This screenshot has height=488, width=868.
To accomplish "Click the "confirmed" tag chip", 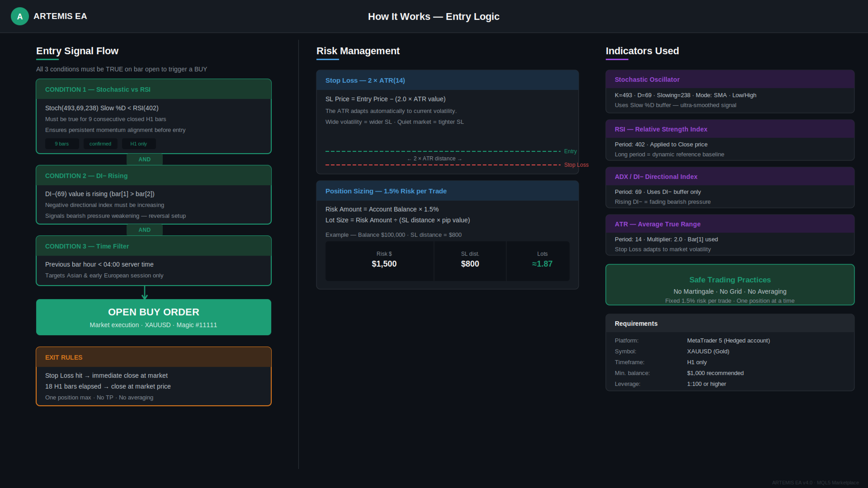I will pyautogui.click(x=100, y=144).
